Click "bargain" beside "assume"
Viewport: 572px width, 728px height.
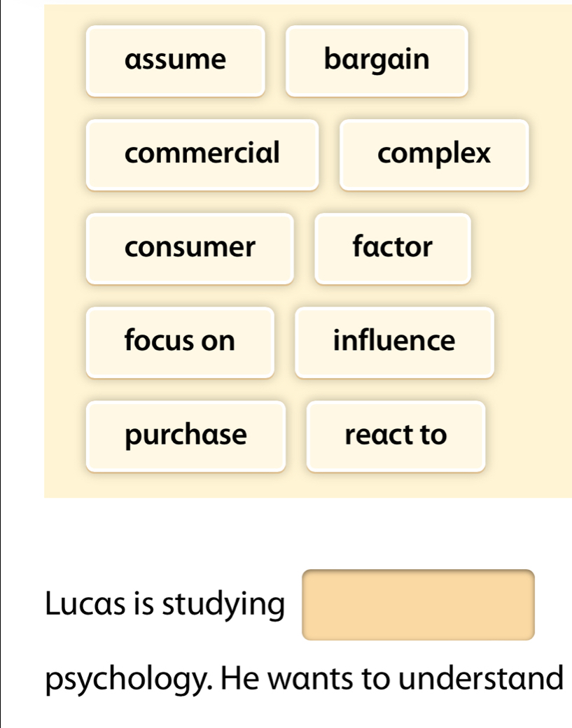377,60
